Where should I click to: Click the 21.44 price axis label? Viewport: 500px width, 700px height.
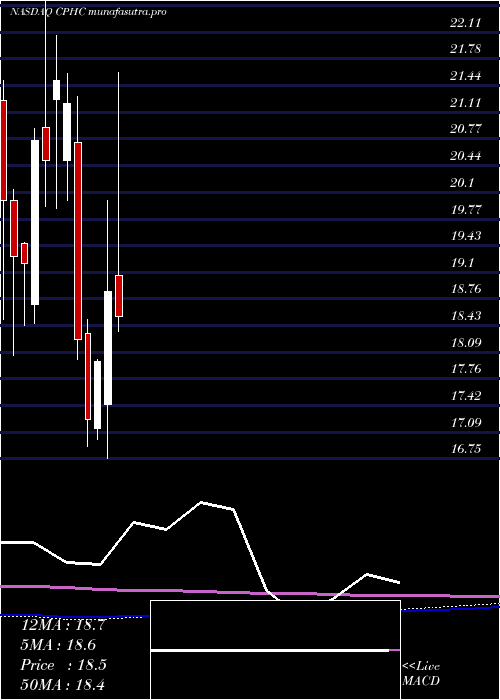pyautogui.click(x=465, y=76)
